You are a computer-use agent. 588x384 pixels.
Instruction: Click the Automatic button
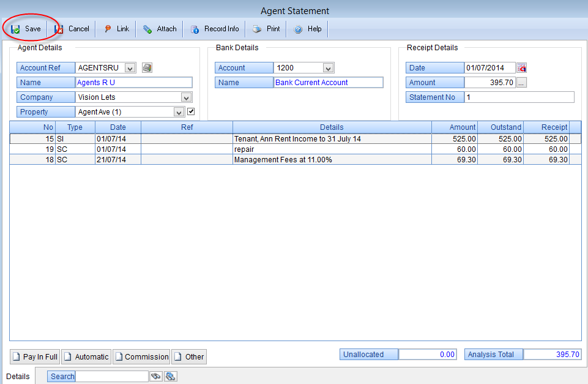(x=86, y=356)
